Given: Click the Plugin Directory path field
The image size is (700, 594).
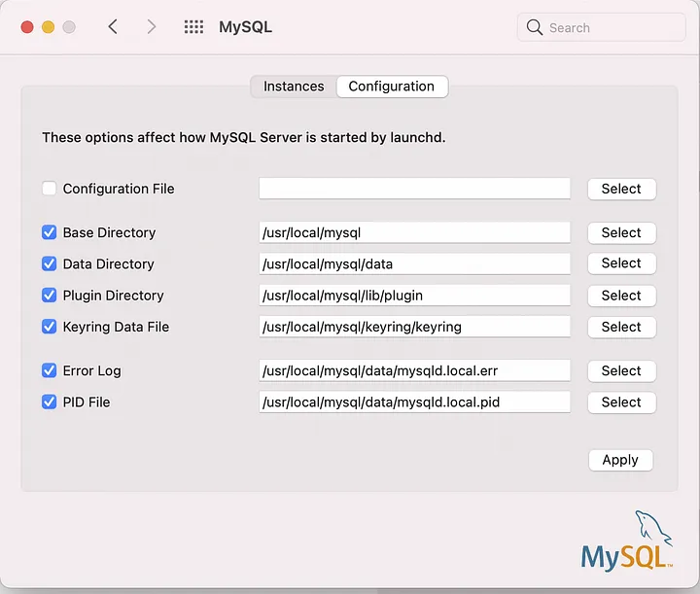Looking at the screenshot, I should [x=414, y=295].
